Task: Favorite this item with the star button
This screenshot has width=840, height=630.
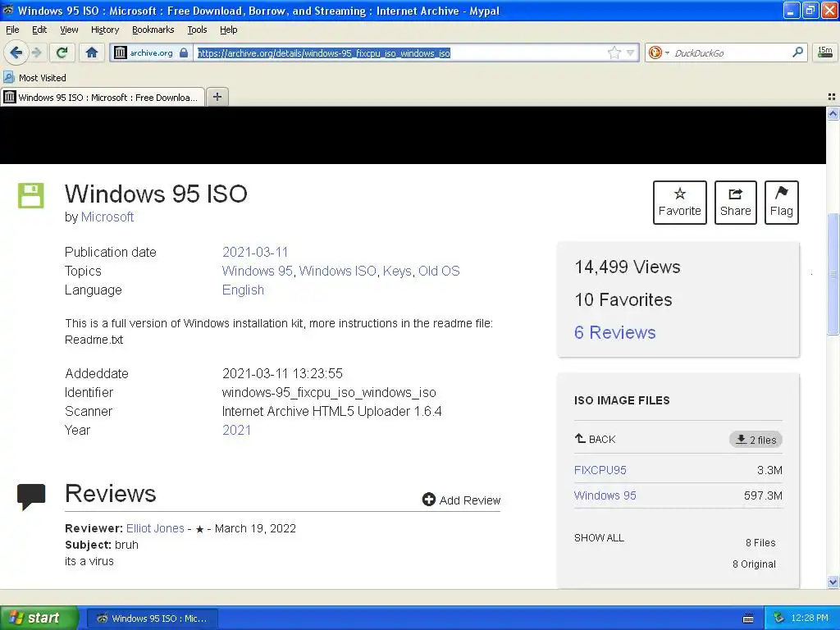Action: pos(679,203)
